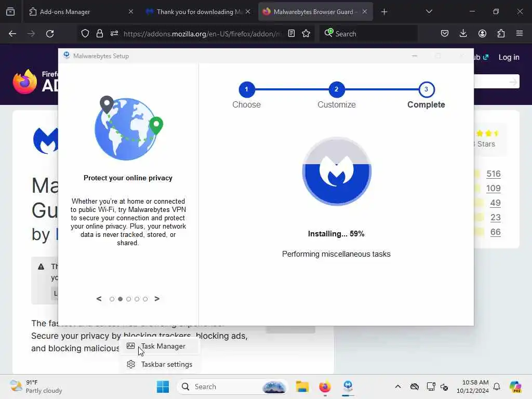The width and height of the screenshot is (532, 399).
Task: Click the Firefox search box
Action: tap(368, 34)
